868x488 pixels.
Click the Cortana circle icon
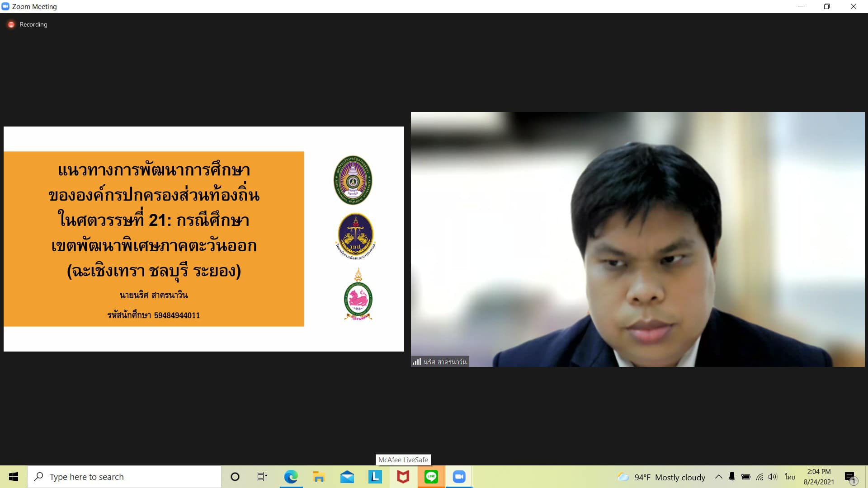[x=235, y=477]
